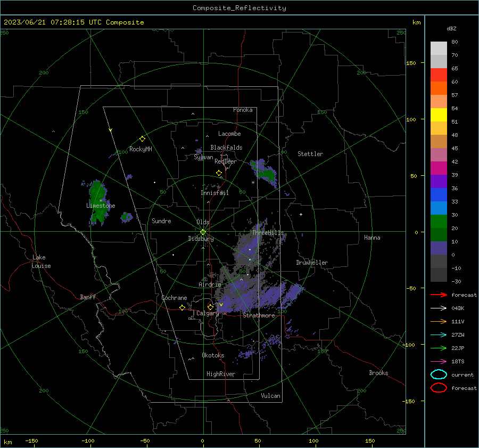Screen dimensions: 479x448
Task: Select the bright yellow 51-54 dBZ swatch
Action: 439,115
